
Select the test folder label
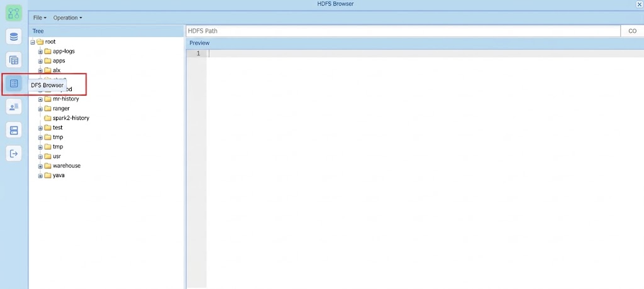57,128
